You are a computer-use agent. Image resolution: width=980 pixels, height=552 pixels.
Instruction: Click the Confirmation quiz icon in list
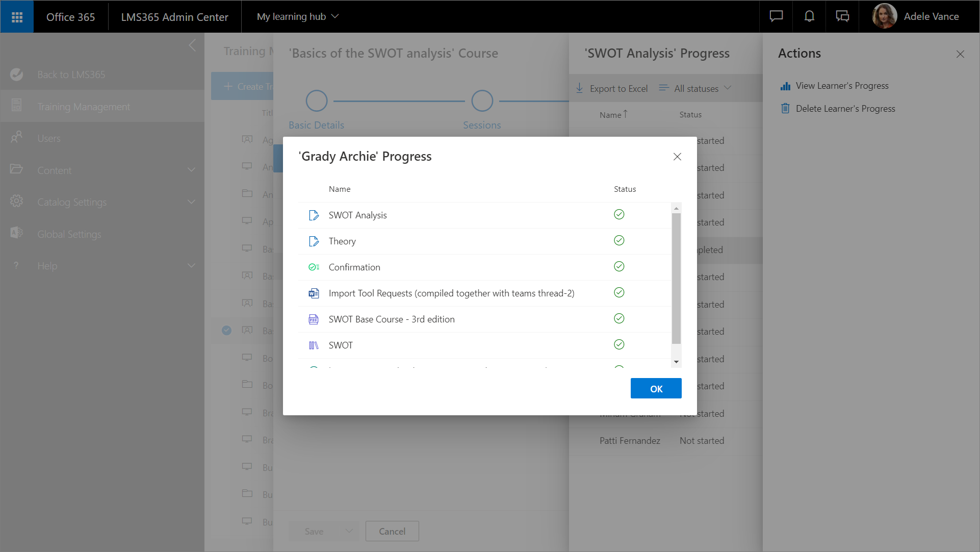[x=314, y=267]
